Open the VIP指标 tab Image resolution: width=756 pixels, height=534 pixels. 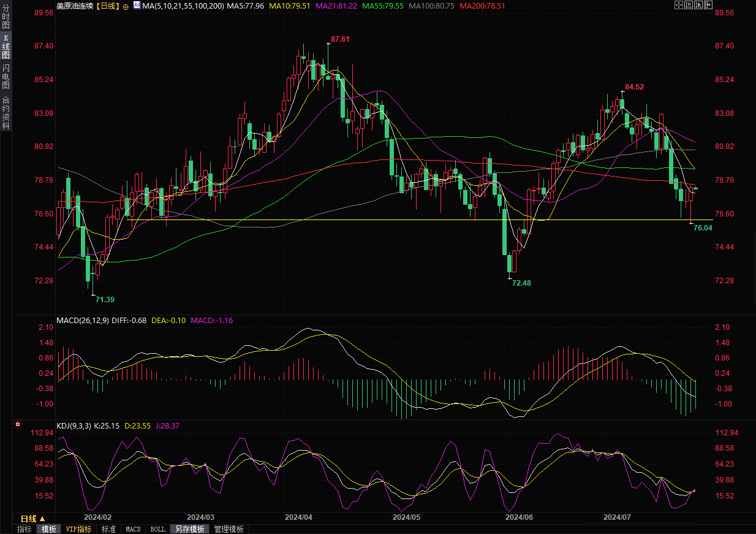coord(78,529)
